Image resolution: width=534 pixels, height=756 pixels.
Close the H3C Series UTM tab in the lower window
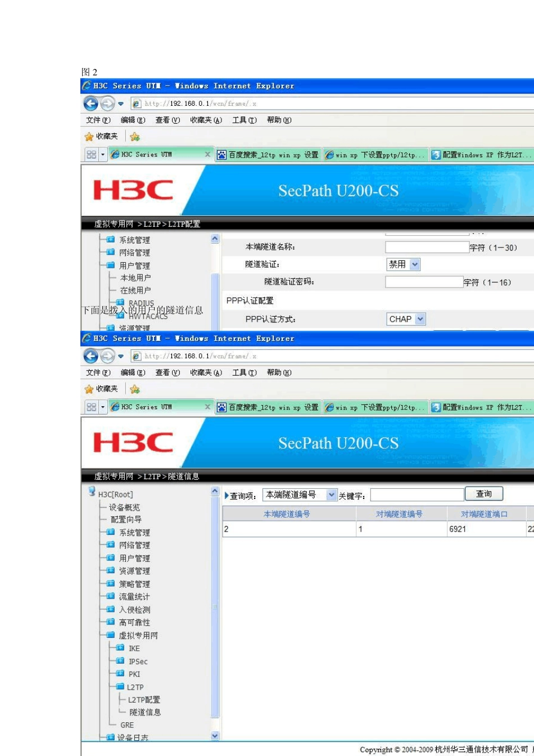(x=207, y=407)
